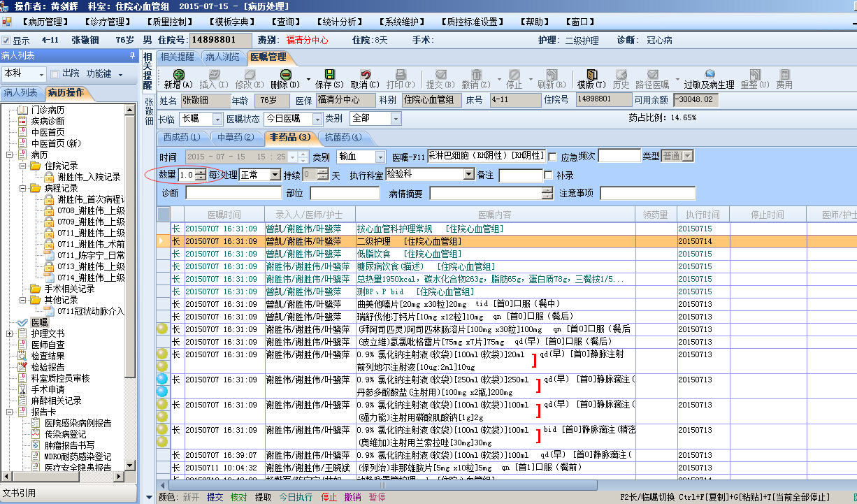The image size is (857, 504).
Task: Click the 刷新 (refresh) toolbar icon
Action: (551, 74)
